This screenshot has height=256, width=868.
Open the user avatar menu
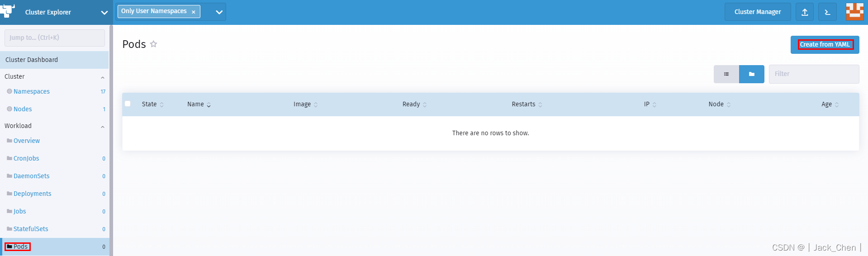pos(854,12)
